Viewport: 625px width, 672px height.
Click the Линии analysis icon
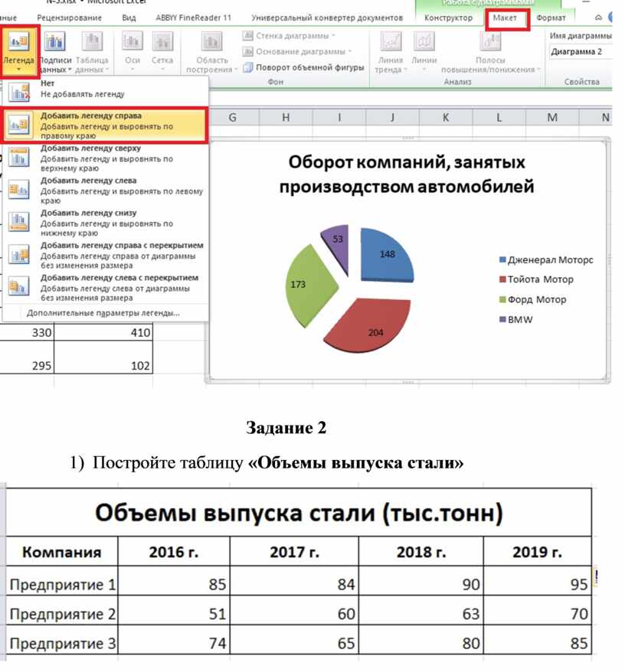424,41
